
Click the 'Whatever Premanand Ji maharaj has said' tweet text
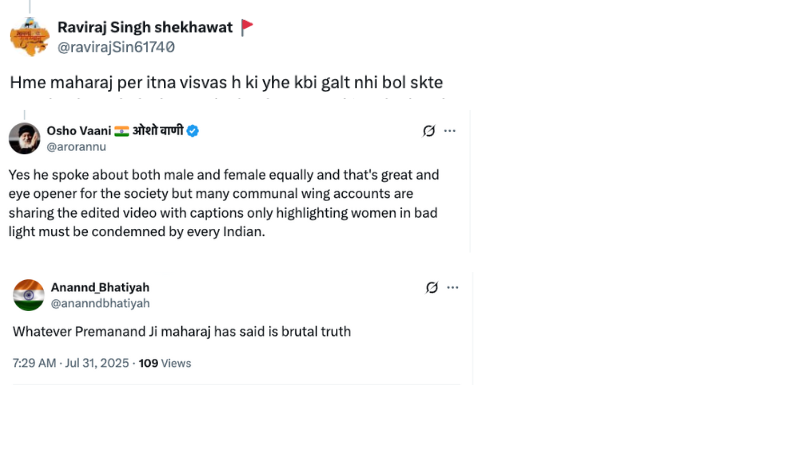click(x=181, y=331)
